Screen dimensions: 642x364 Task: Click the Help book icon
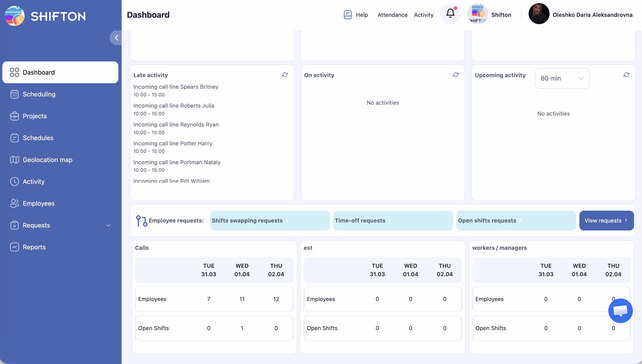click(347, 15)
